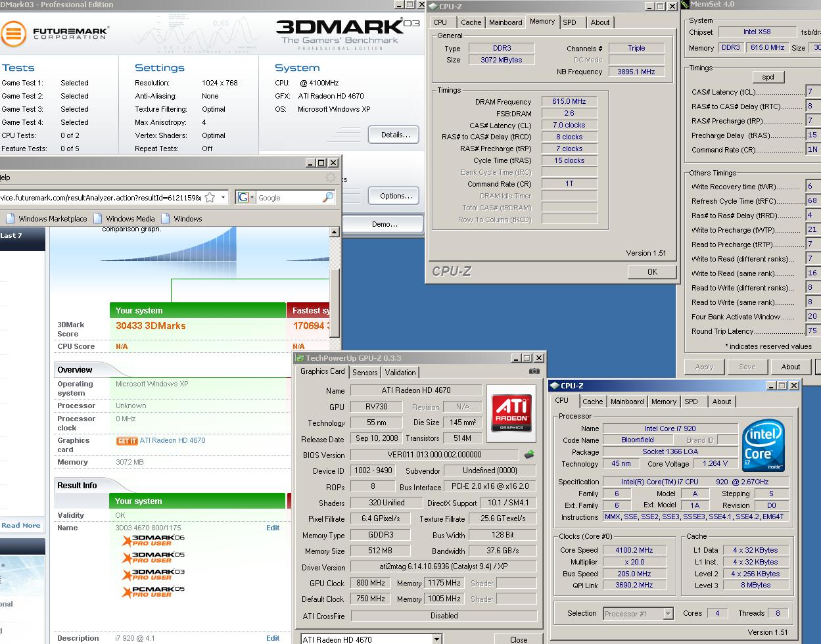Click OK in the CPU-Z Memory window

652,271
